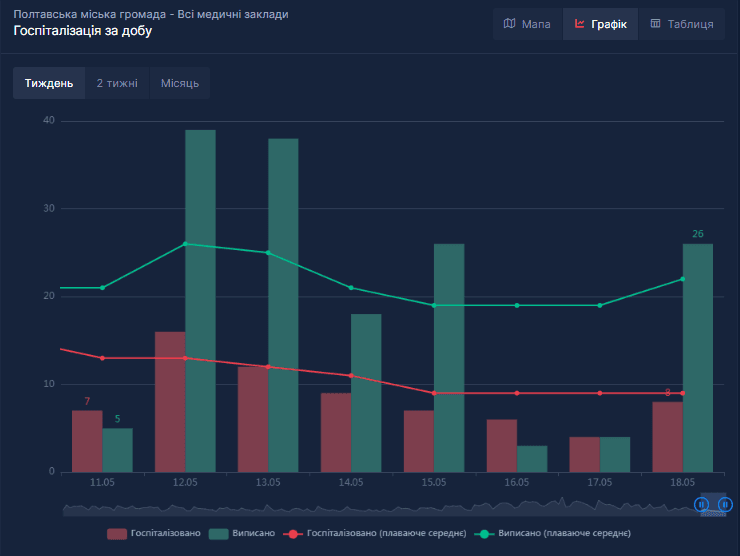Click the green bar for 16.05
Image resolution: width=740 pixels, height=556 pixels.
click(532, 459)
